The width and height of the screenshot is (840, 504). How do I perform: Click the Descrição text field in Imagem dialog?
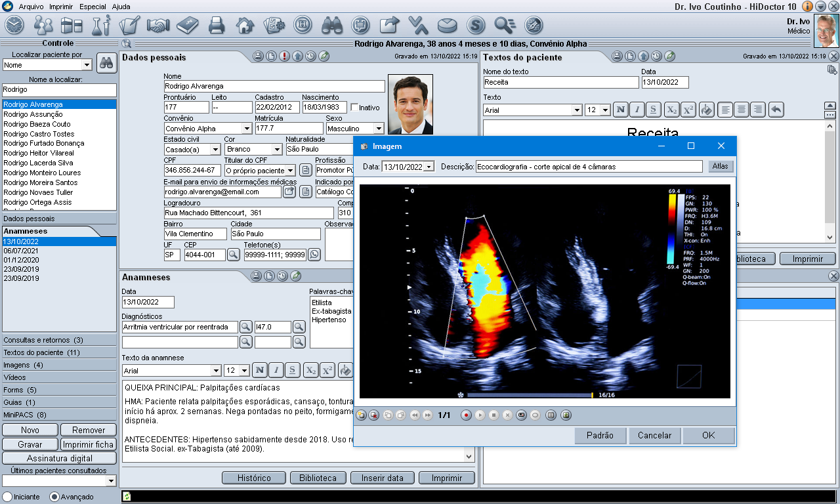pos(589,167)
